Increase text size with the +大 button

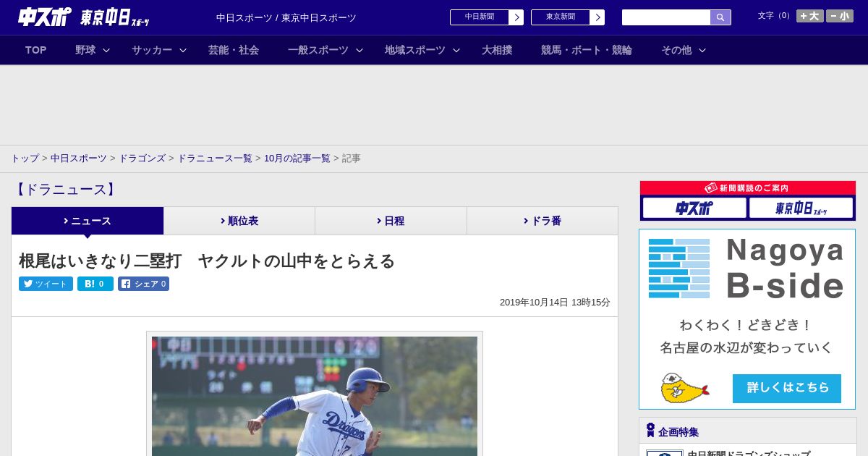point(809,16)
